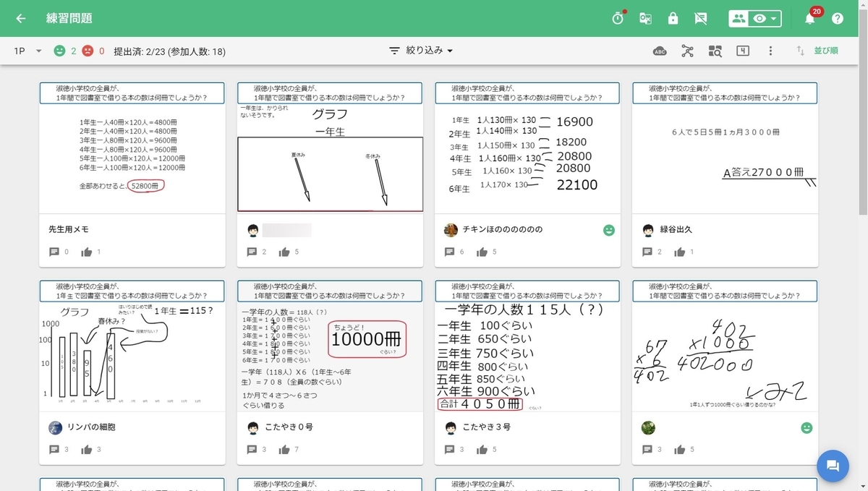868x491 pixels.
Task: Expand the 絞り込み filter dropdown
Action: pos(422,51)
